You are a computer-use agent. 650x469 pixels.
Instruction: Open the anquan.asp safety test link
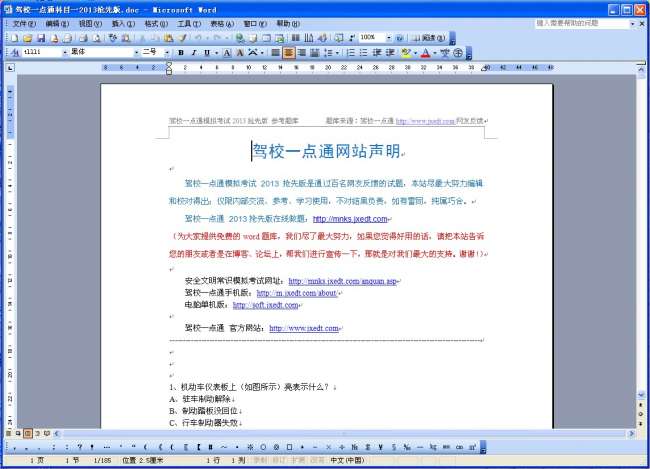tap(342, 281)
